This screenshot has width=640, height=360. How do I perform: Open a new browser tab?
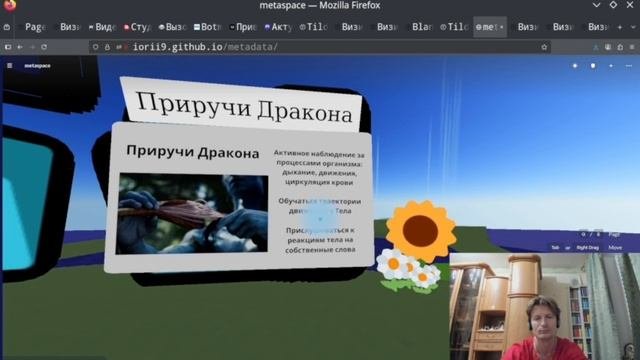pos(620,27)
